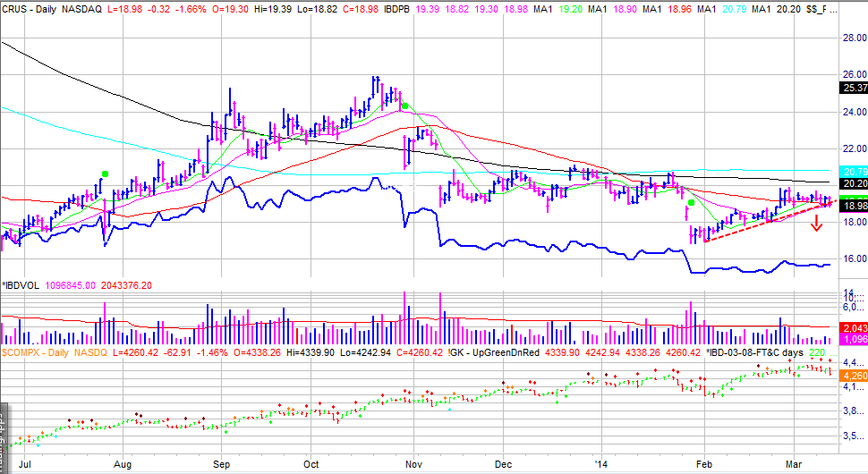Click the green dot marker above late-January gap

tap(691, 203)
